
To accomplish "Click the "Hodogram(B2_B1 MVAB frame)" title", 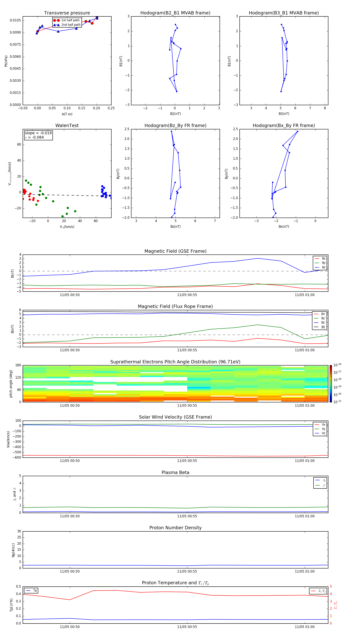I will tap(175, 13).
